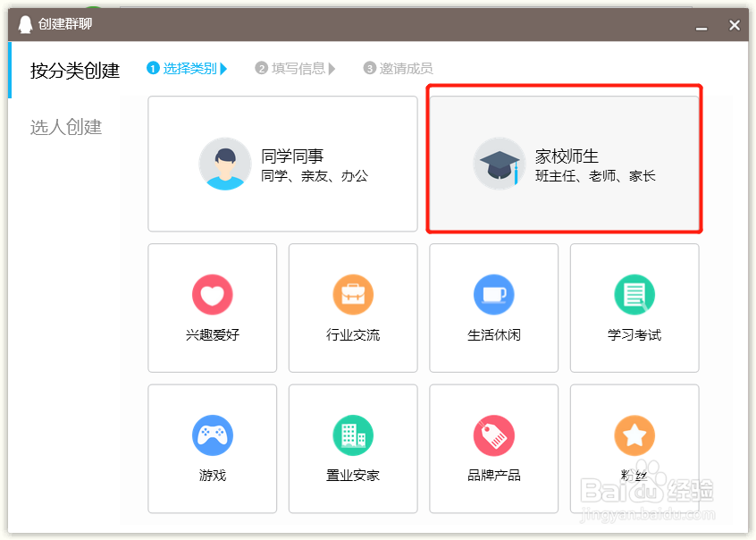
Task: Select the 同学同事 category card
Action: pyautogui.click(x=282, y=164)
